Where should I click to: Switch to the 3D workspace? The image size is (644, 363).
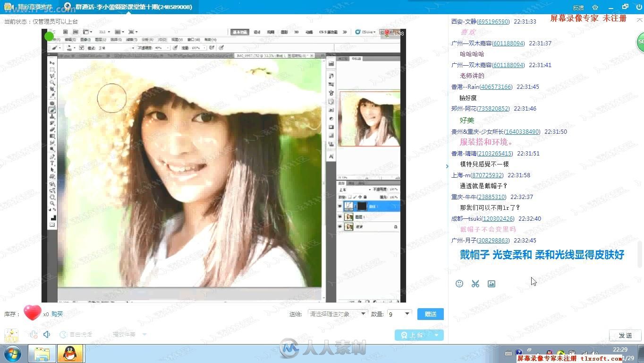click(x=297, y=32)
